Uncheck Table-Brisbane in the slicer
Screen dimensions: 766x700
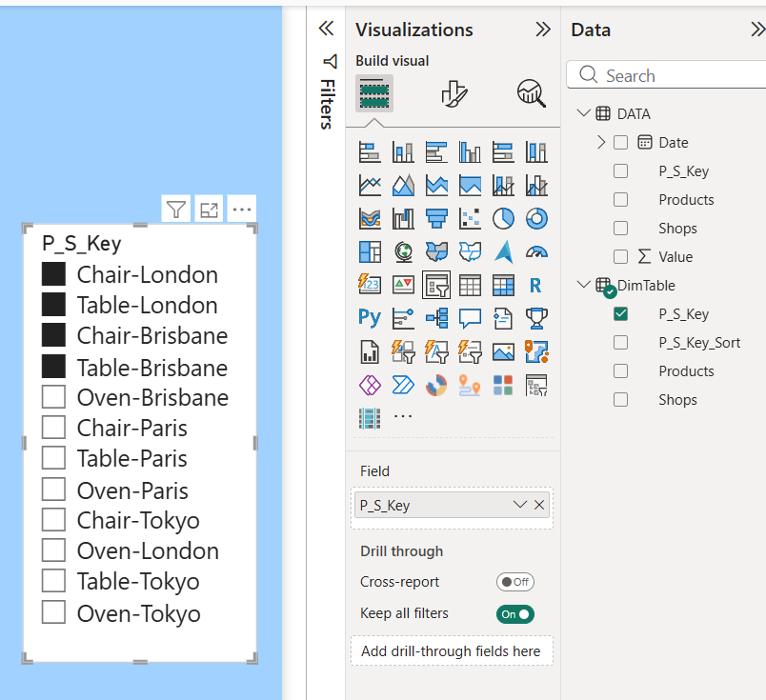(53, 367)
